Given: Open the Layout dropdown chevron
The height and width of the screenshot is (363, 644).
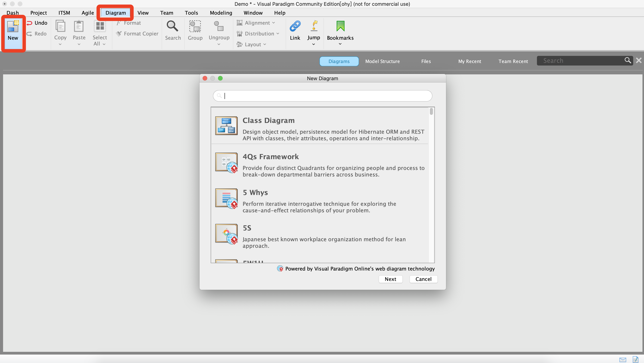Looking at the screenshot, I should (x=265, y=44).
